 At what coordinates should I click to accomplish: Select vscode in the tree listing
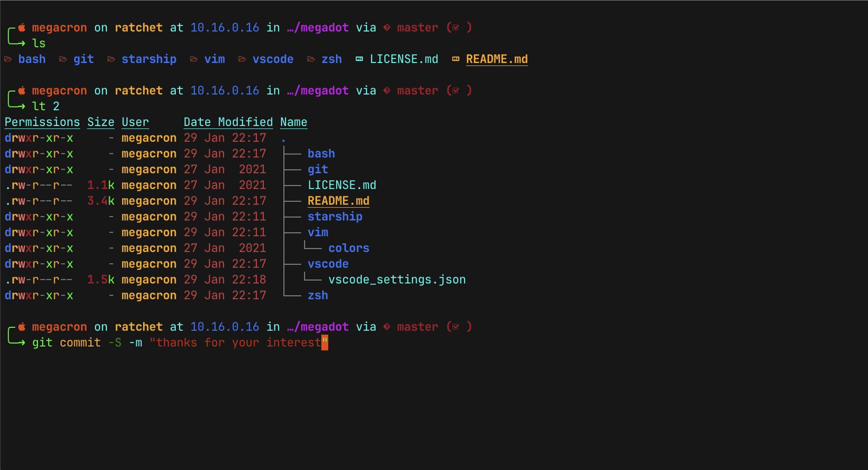click(x=328, y=264)
